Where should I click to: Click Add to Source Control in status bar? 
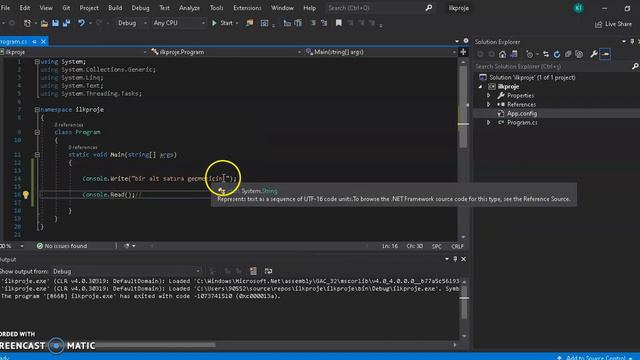click(x=596, y=358)
